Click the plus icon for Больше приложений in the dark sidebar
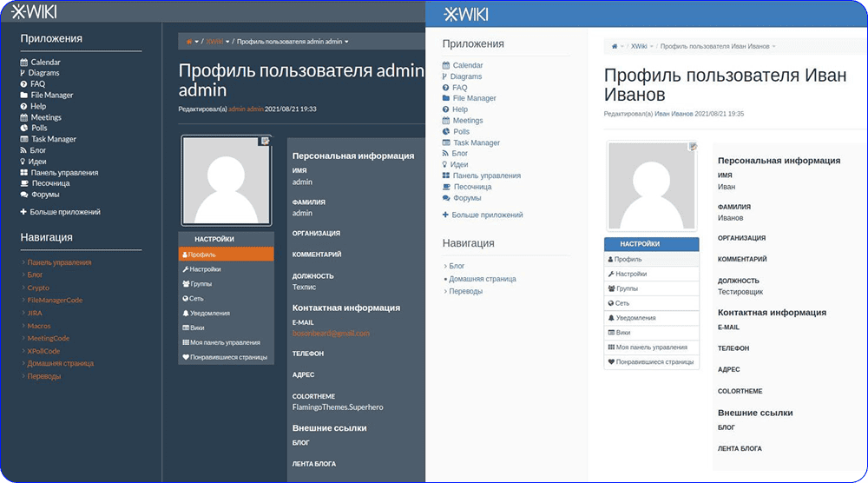The image size is (868, 483). 23,212
